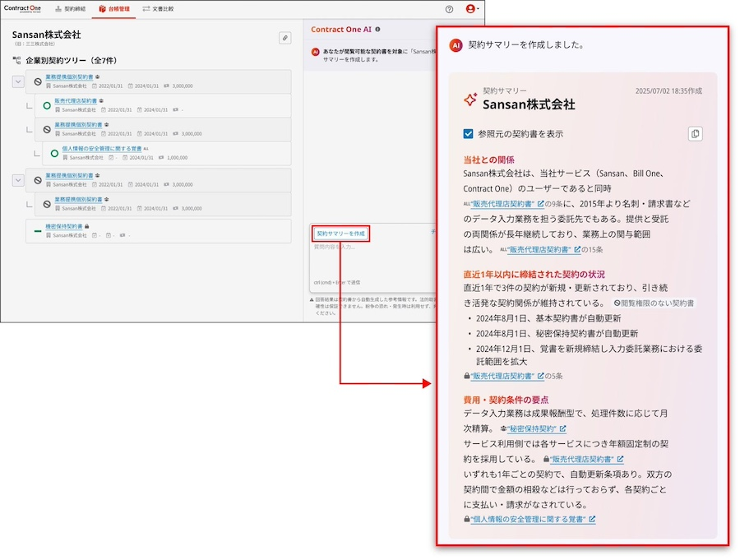This screenshot has height=560, width=740.
Task: Collapse the first contract tree group
Action: click(17, 81)
